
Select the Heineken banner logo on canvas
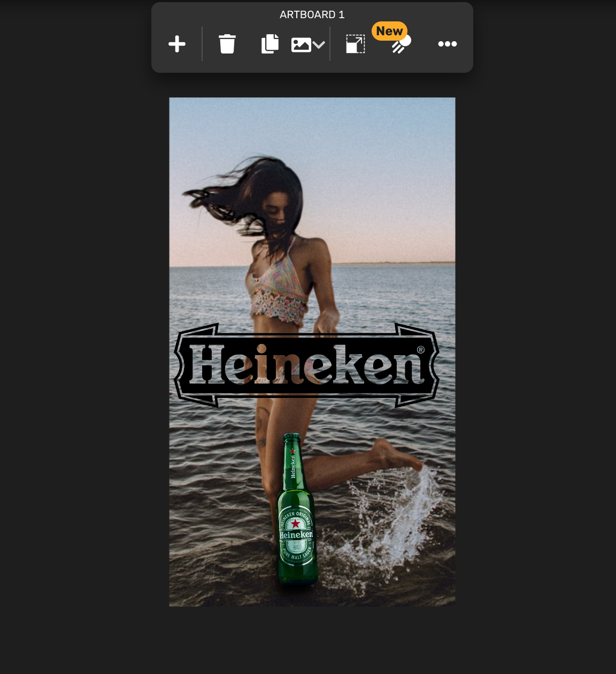306,365
